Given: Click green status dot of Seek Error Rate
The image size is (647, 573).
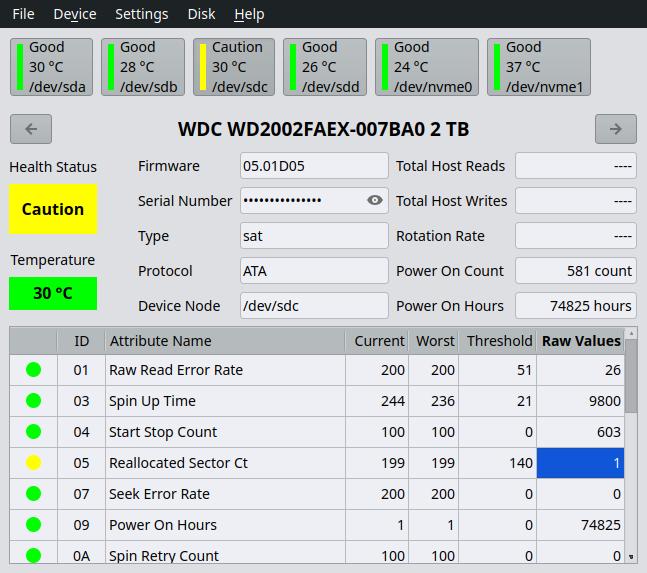Looking at the screenshot, I should (x=33, y=493).
